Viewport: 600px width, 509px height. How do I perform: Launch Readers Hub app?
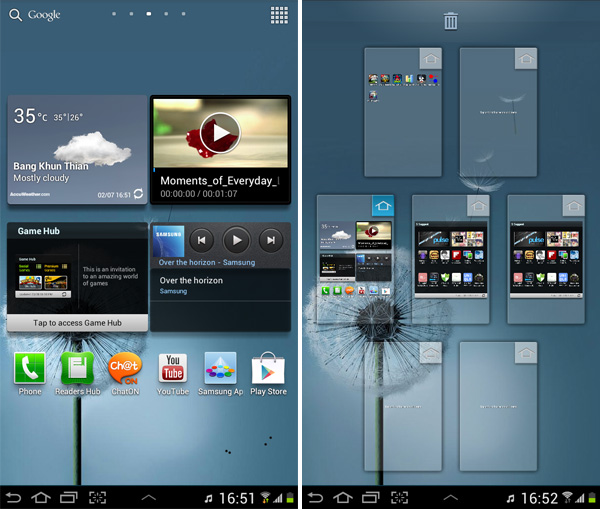click(x=77, y=369)
